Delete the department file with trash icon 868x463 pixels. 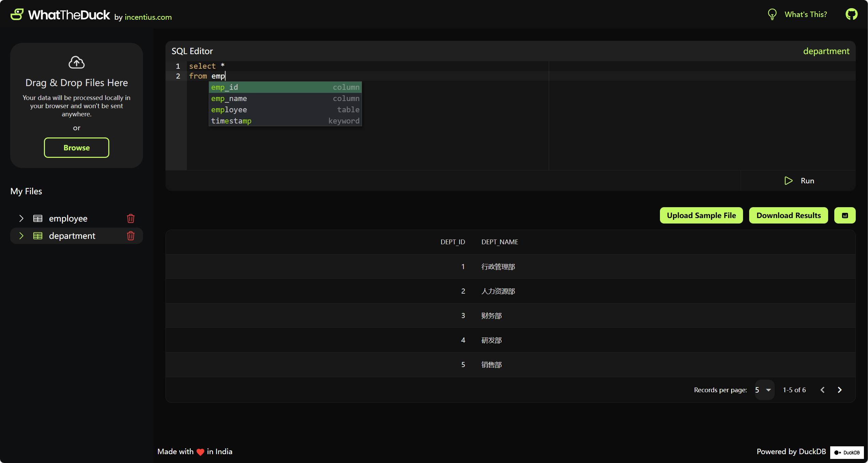tap(131, 236)
